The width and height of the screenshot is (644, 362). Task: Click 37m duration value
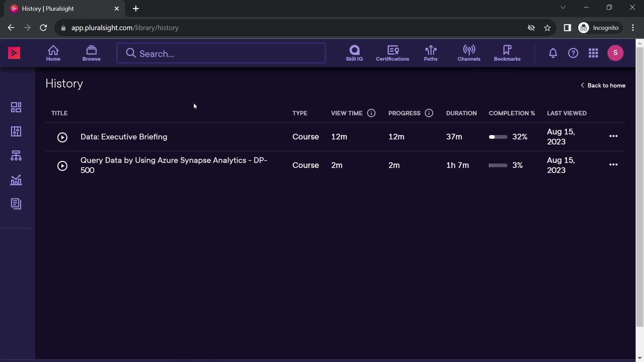[454, 137]
